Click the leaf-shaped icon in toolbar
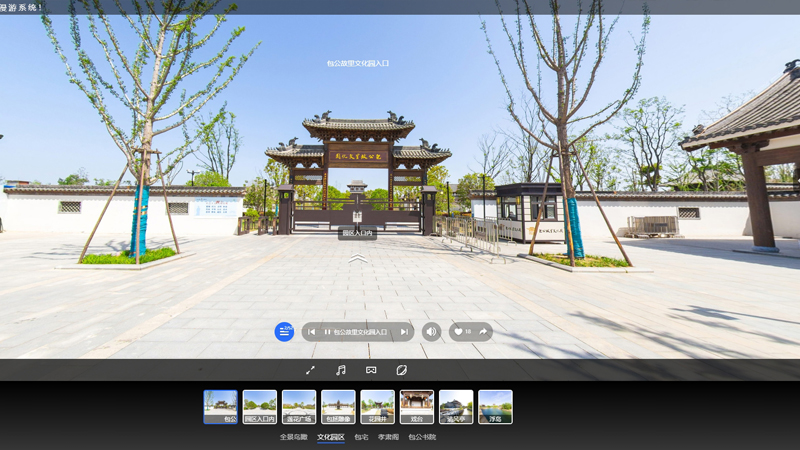This screenshot has height=450, width=800. [401, 370]
